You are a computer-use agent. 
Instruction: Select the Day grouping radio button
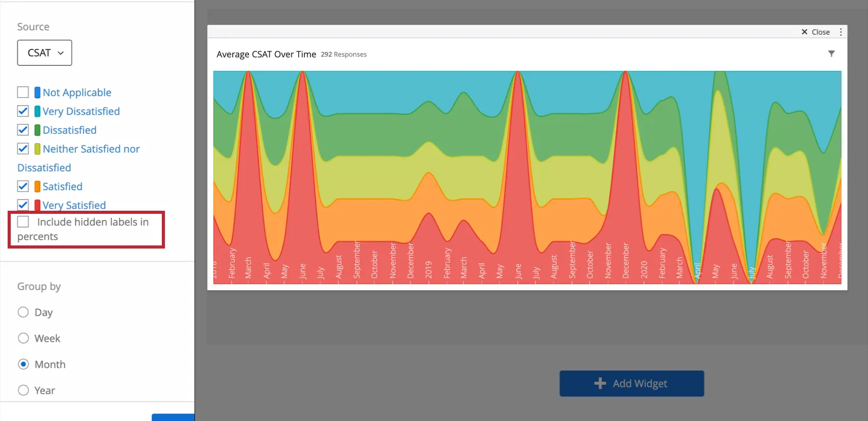[x=23, y=312]
